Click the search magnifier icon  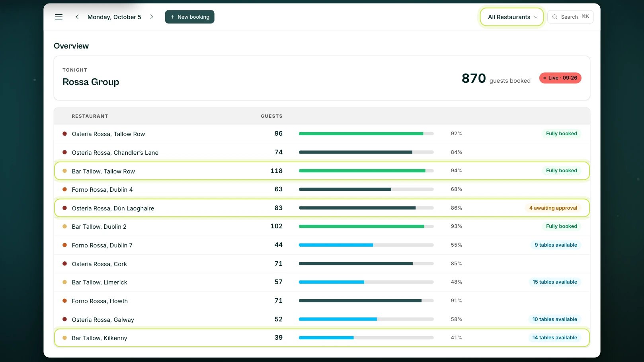(x=554, y=17)
